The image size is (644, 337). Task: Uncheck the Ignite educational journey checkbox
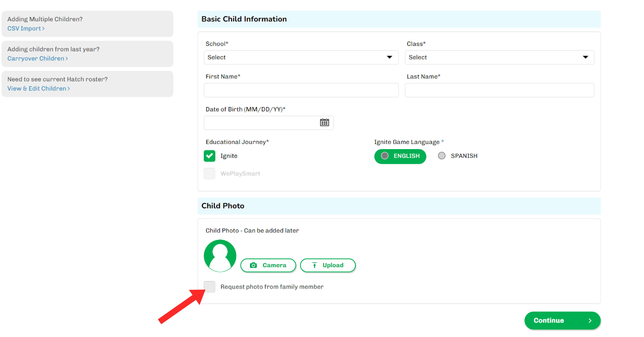pos(209,156)
